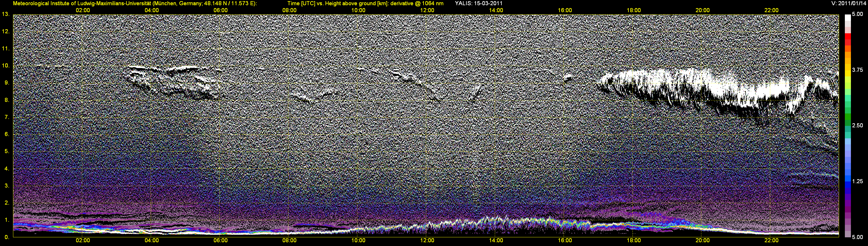Click the 13 km height axis label

[6, 14]
